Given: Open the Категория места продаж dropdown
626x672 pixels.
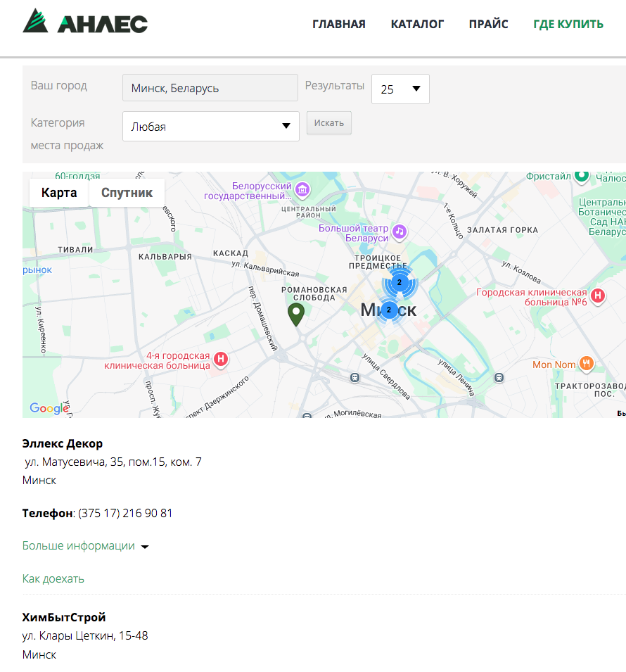Looking at the screenshot, I should pyautogui.click(x=211, y=127).
